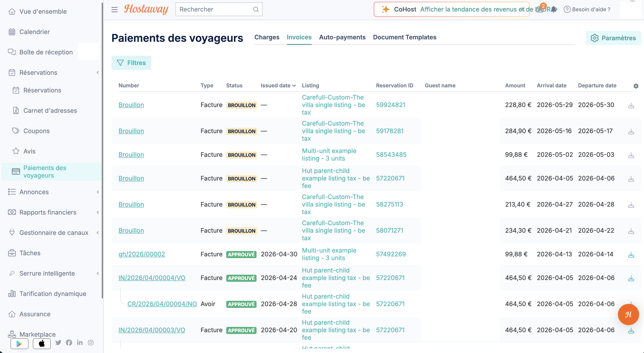
Task: Open reservation ID 59924821 link
Action: coord(391,105)
